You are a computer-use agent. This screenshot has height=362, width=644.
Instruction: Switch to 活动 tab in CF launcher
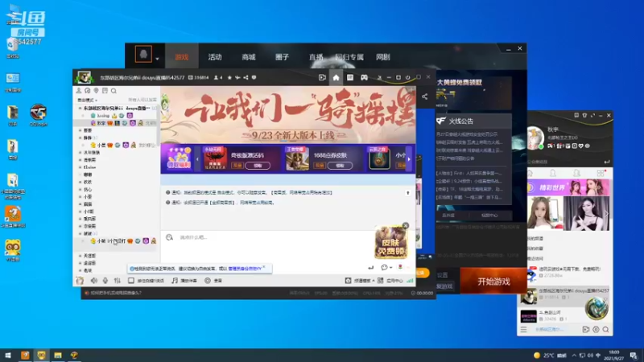(x=215, y=57)
